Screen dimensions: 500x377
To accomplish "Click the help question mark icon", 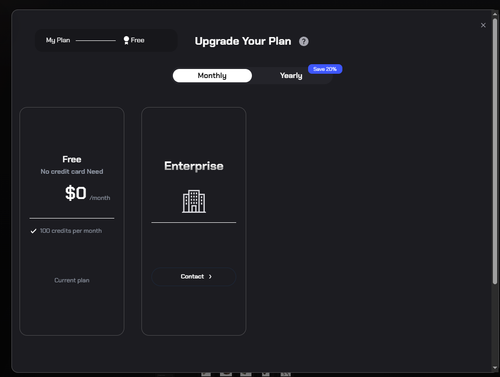I will 303,41.
